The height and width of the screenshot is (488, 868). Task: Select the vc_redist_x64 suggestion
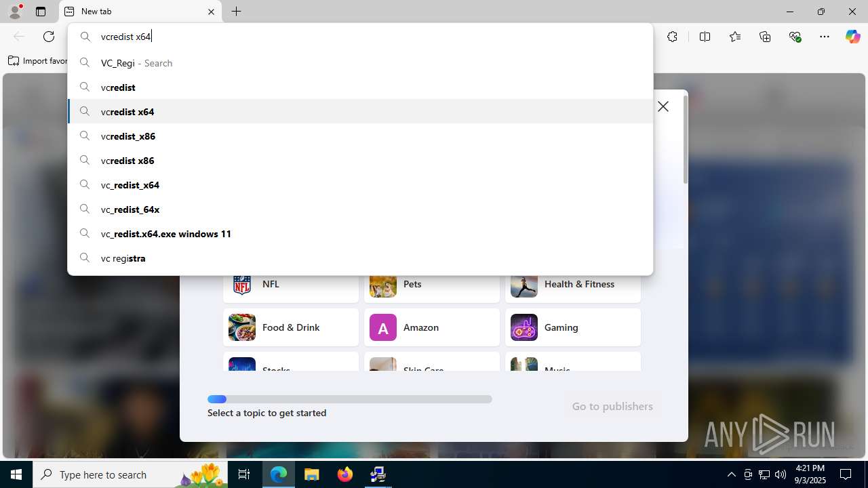[360, 185]
